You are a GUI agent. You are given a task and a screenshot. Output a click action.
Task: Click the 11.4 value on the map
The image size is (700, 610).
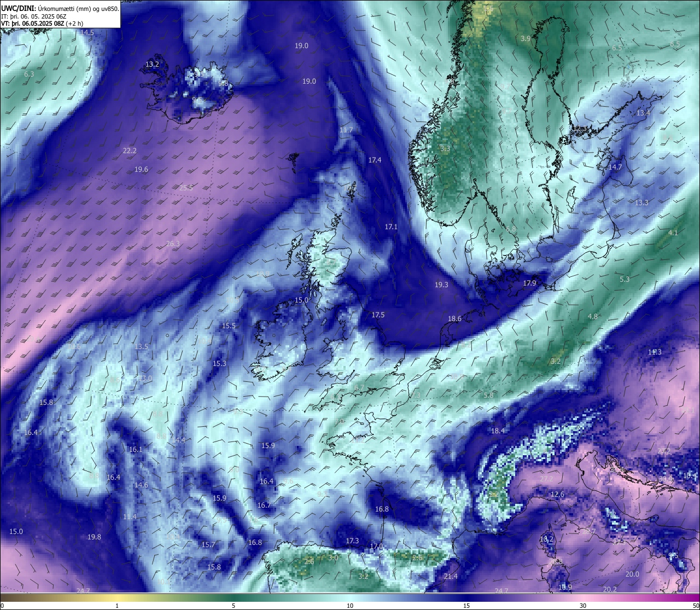pos(130,516)
